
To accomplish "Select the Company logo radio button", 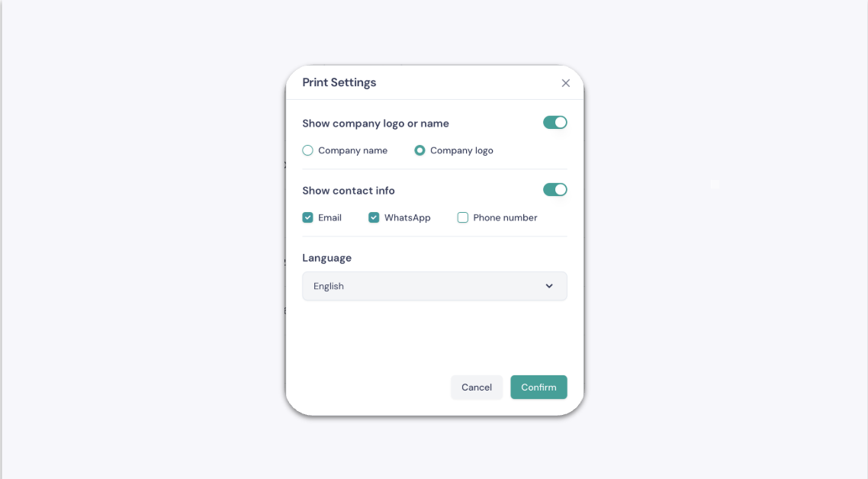I will click(x=420, y=150).
